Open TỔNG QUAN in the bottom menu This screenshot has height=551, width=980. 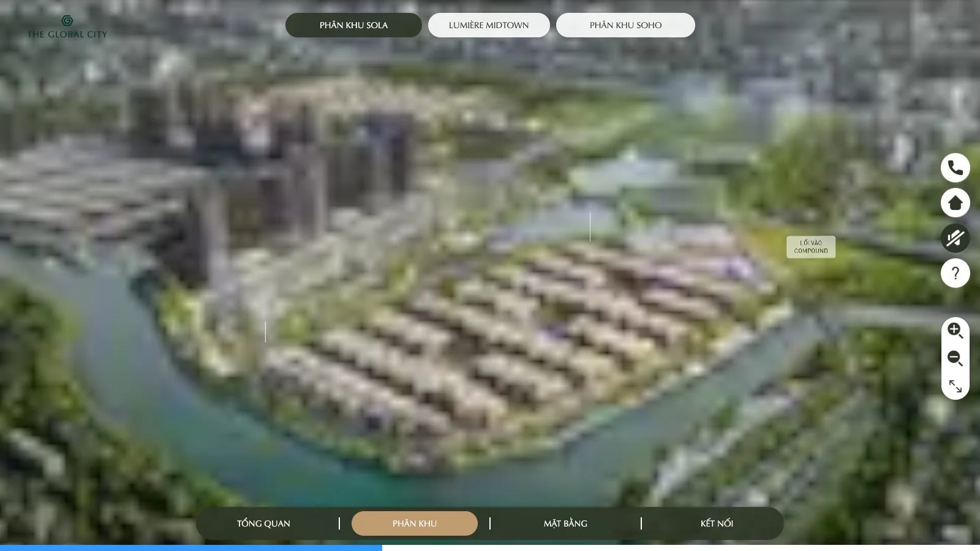click(x=263, y=523)
